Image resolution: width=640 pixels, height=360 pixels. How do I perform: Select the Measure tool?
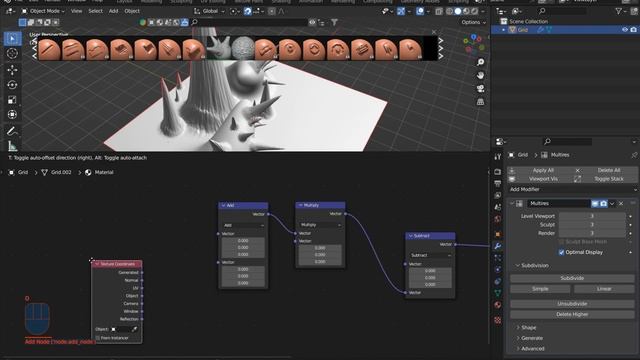pyautogui.click(x=12, y=145)
